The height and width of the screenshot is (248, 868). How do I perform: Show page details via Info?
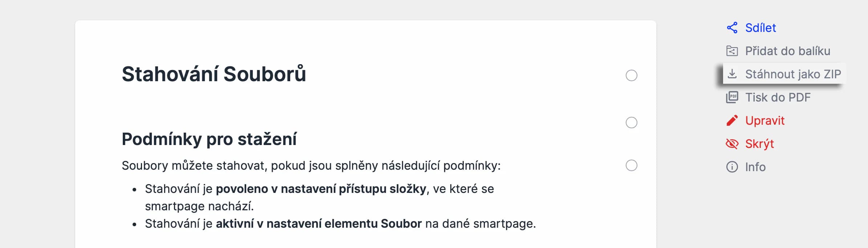pos(755,167)
